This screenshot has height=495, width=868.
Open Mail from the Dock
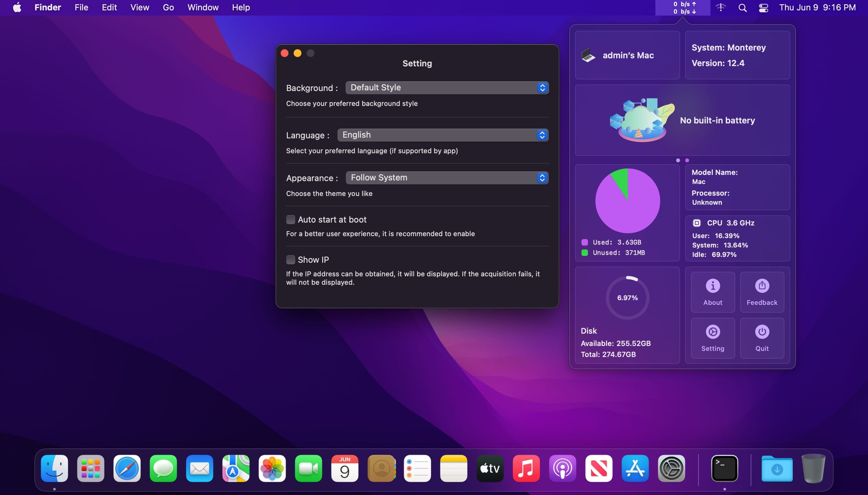[x=200, y=468]
